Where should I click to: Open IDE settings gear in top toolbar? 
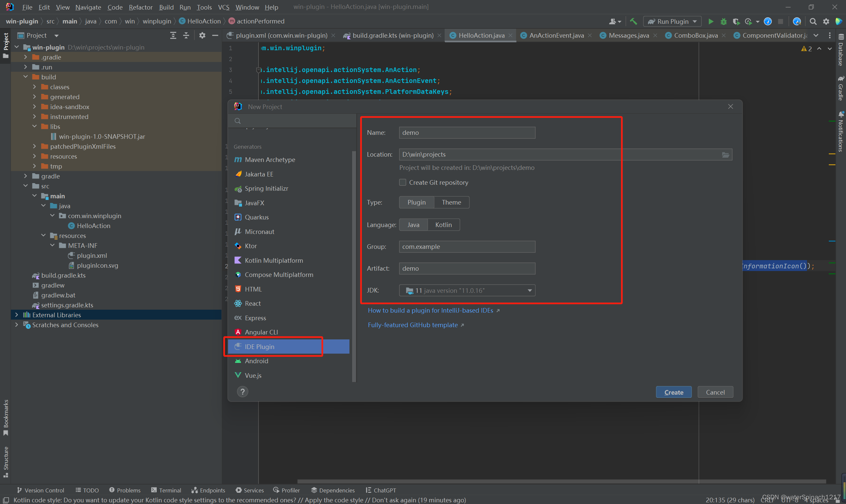[x=826, y=21]
